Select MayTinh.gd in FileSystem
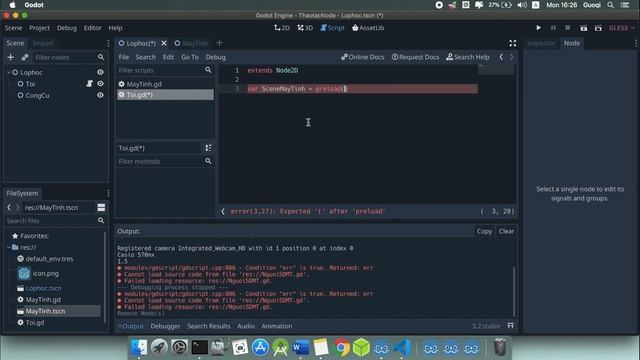640x360 pixels. [39, 300]
